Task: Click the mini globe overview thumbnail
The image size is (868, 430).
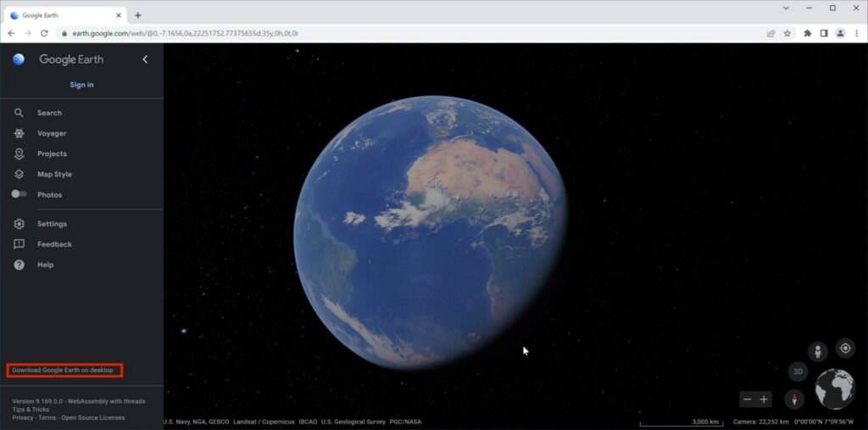Action: point(835,389)
